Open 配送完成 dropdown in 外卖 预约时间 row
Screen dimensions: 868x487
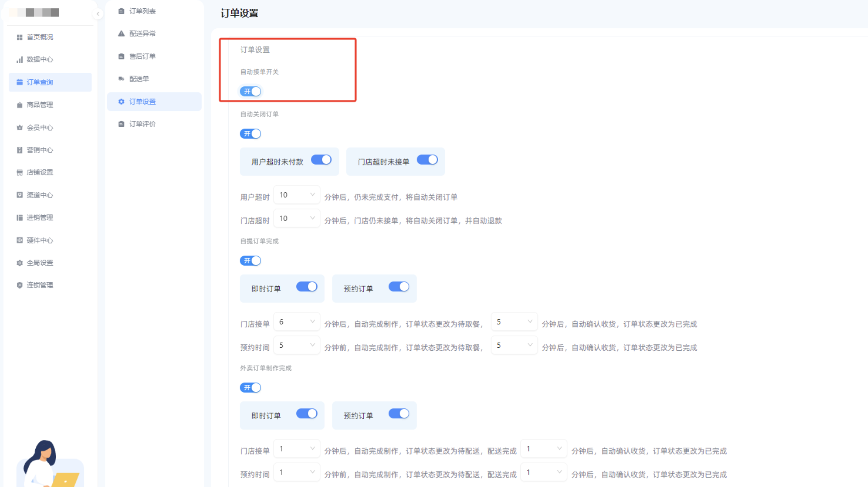(544, 472)
